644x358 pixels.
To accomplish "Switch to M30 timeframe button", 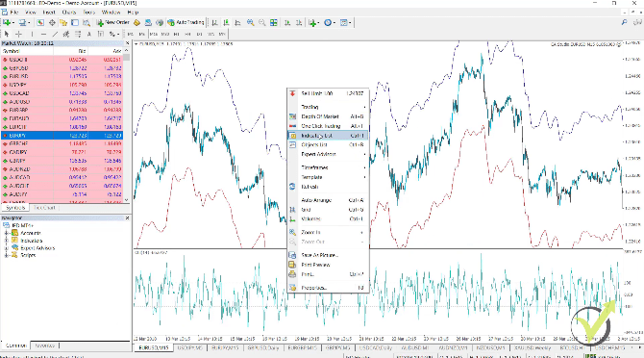I will pos(165,34).
